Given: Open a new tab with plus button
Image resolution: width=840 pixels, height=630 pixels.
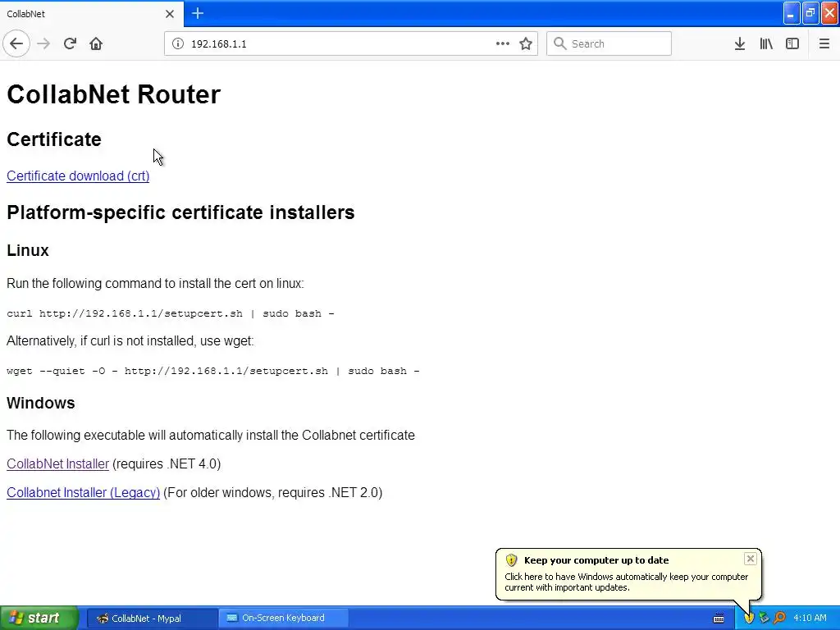Looking at the screenshot, I should (x=197, y=13).
